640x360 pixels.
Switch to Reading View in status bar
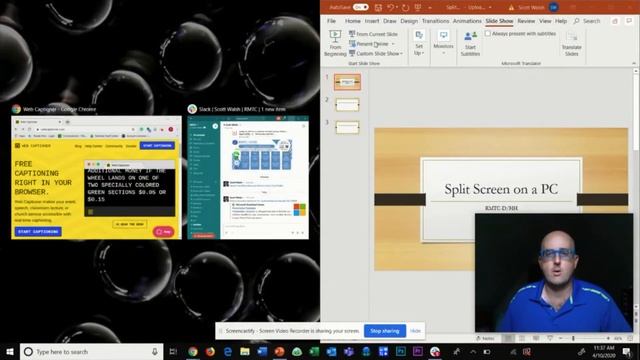(x=536, y=338)
